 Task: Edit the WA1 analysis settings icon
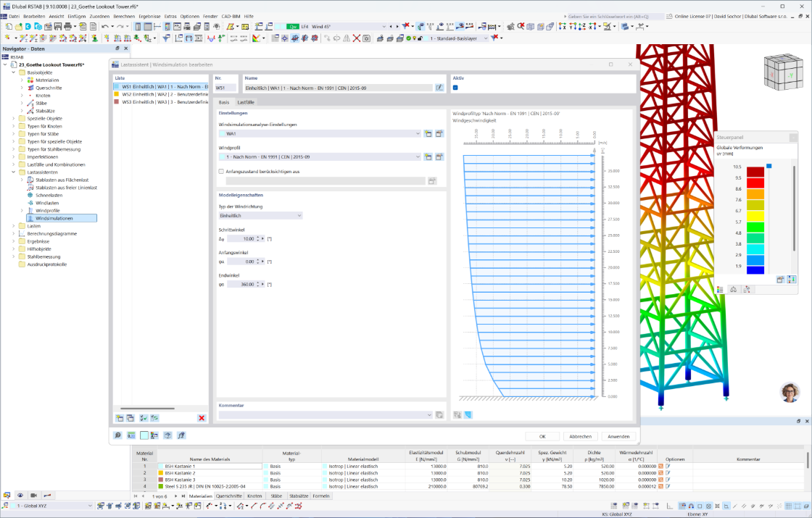coord(439,133)
